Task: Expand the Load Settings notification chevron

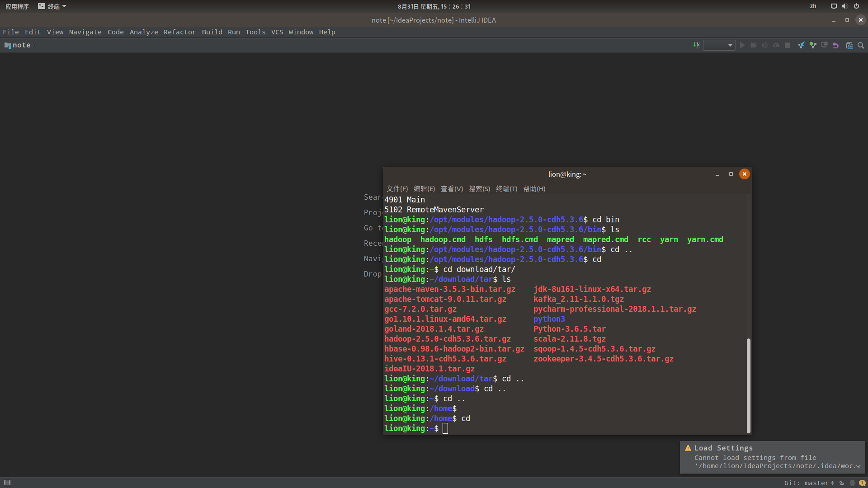Action: [858, 466]
